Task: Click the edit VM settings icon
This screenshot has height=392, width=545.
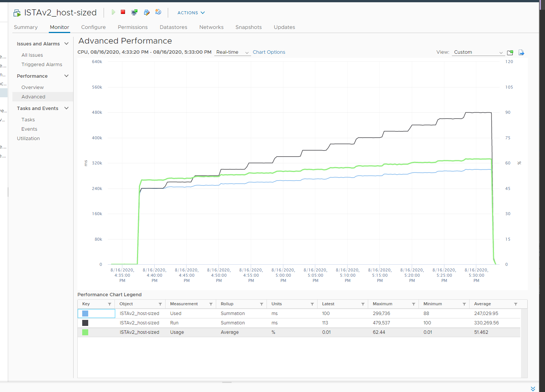Action: pos(147,12)
